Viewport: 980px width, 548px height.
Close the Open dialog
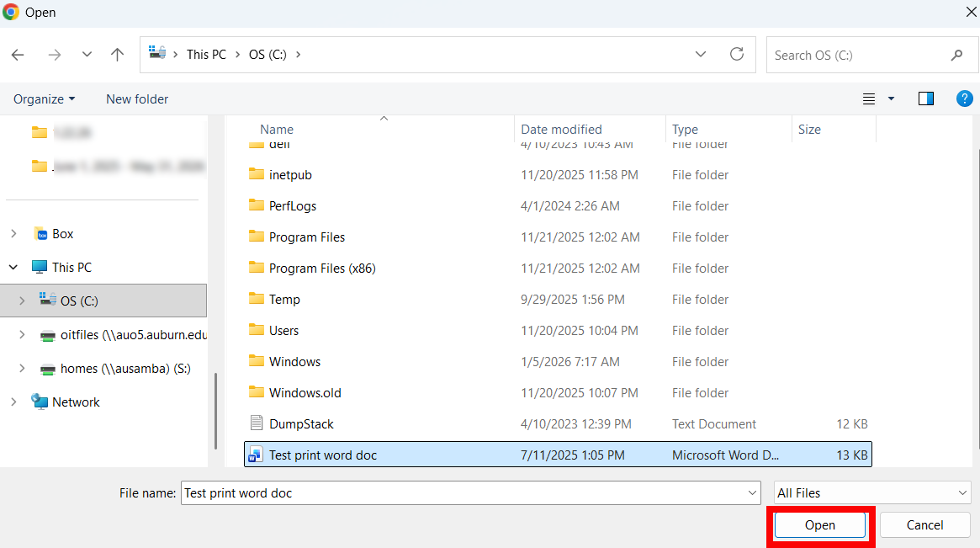coord(972,13)
